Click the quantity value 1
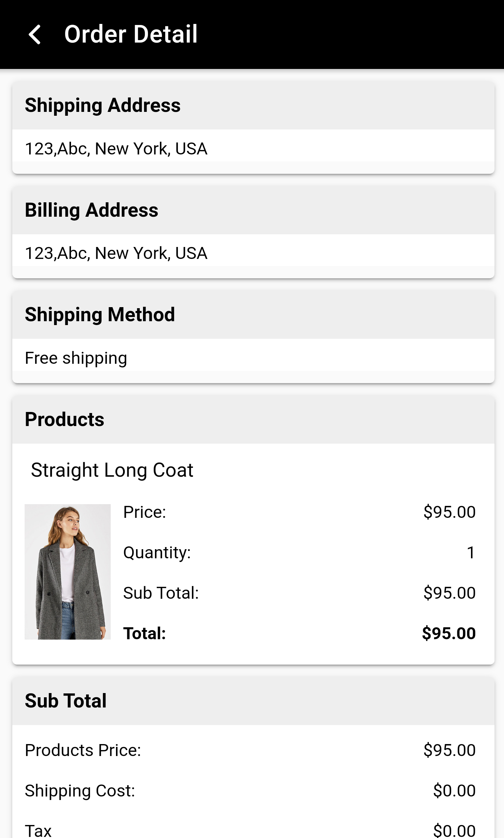The width and height of the screenshot is (504, 838). 471,552
